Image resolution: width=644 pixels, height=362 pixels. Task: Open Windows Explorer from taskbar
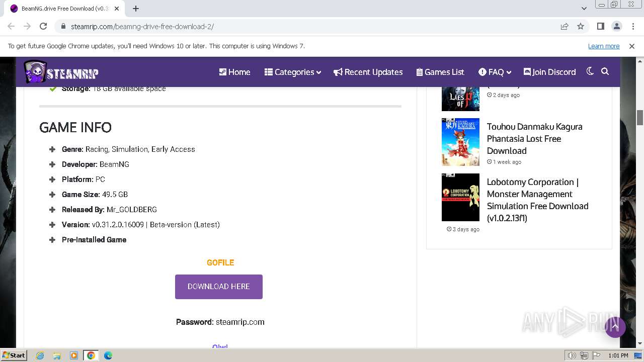[57, 355]
